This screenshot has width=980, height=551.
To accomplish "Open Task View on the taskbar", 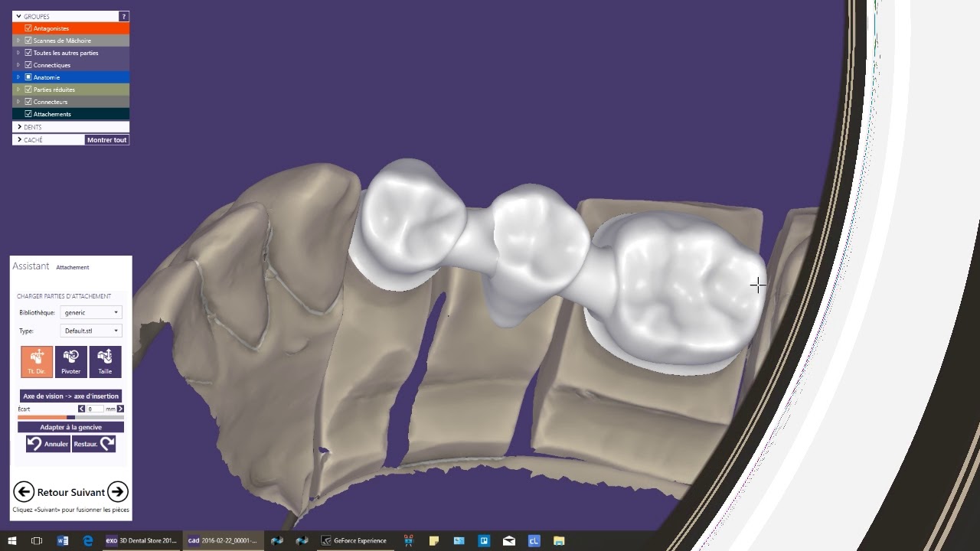I will [x=37, y=540].
